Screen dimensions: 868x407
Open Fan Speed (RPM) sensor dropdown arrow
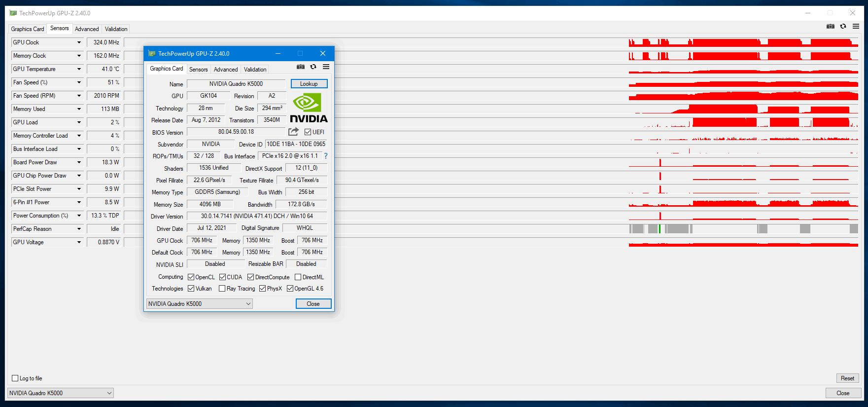tap(79, 96)
